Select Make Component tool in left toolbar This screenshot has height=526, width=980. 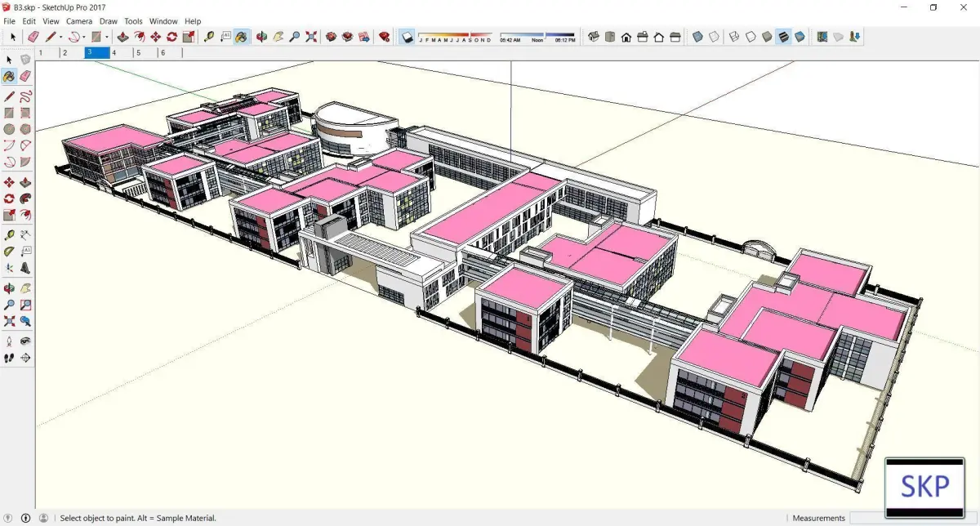point(25,60)
